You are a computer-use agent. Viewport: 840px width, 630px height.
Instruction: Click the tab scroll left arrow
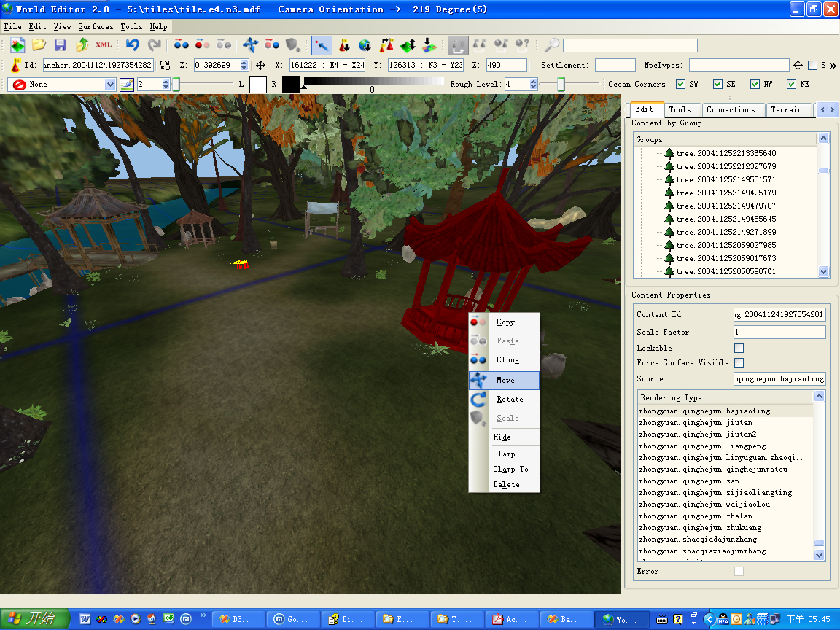point(822,110)
